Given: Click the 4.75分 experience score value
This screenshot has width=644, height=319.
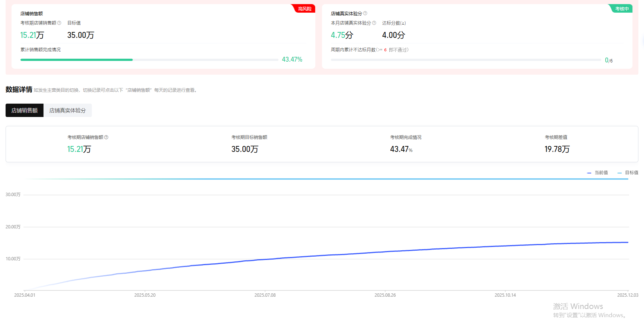Looking at the screenshot, I should [x=342, y=35].
